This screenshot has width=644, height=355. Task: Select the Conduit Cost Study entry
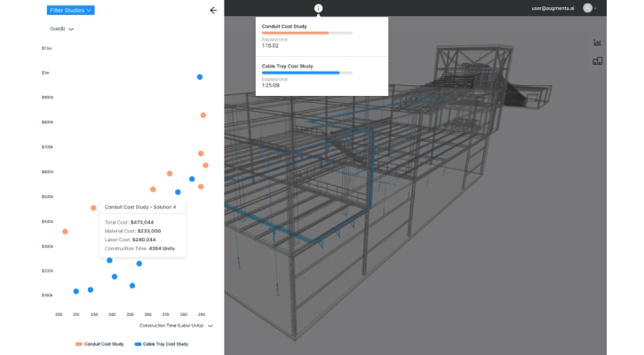point(284,27)
